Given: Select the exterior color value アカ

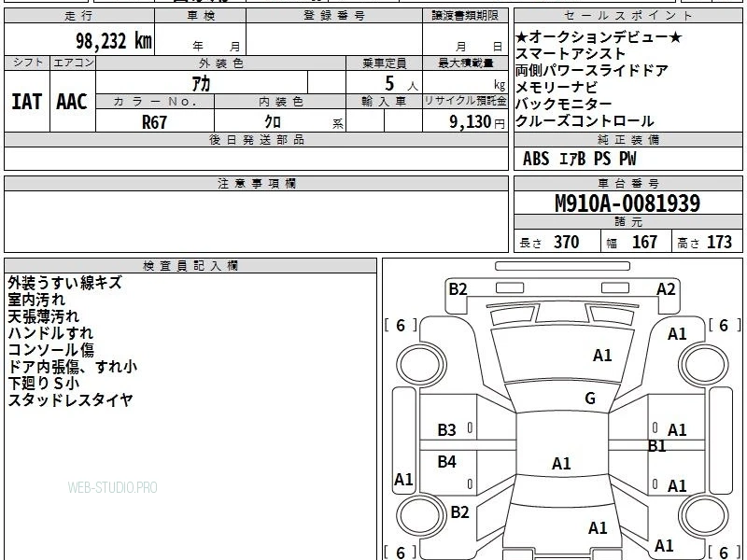Looking at the screenshot, I should pyautogui.click(x=201, y=84).
